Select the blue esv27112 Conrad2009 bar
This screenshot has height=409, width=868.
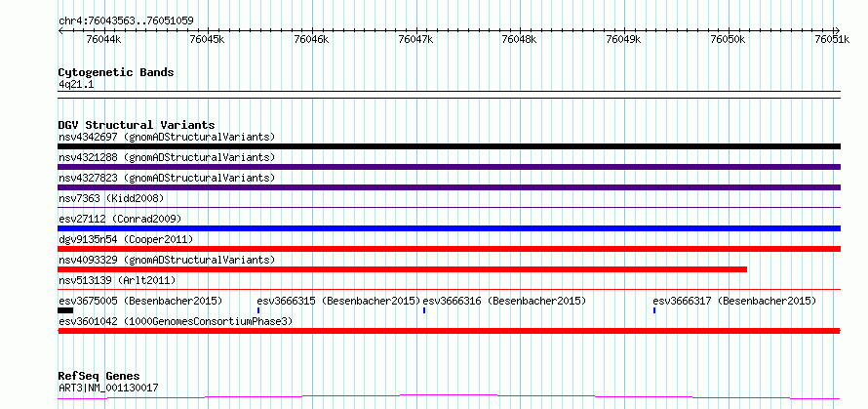449,228
